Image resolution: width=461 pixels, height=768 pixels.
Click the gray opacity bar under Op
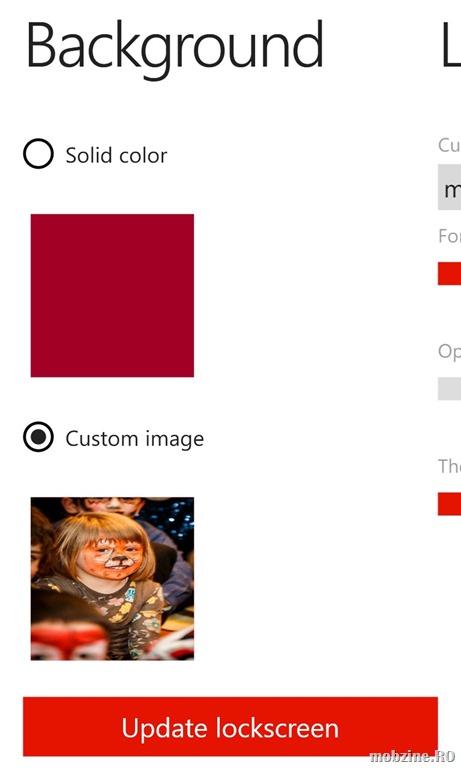(449, 388)
